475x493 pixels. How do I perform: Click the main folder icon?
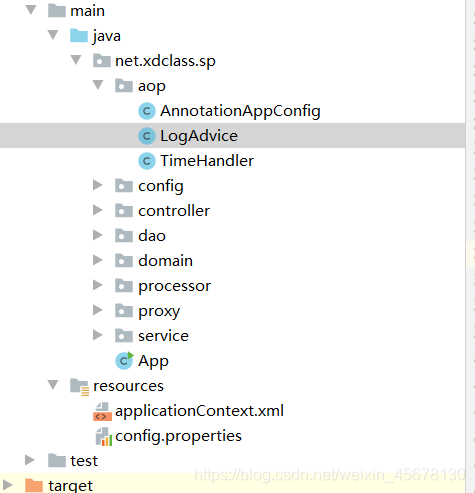[57, 11]
